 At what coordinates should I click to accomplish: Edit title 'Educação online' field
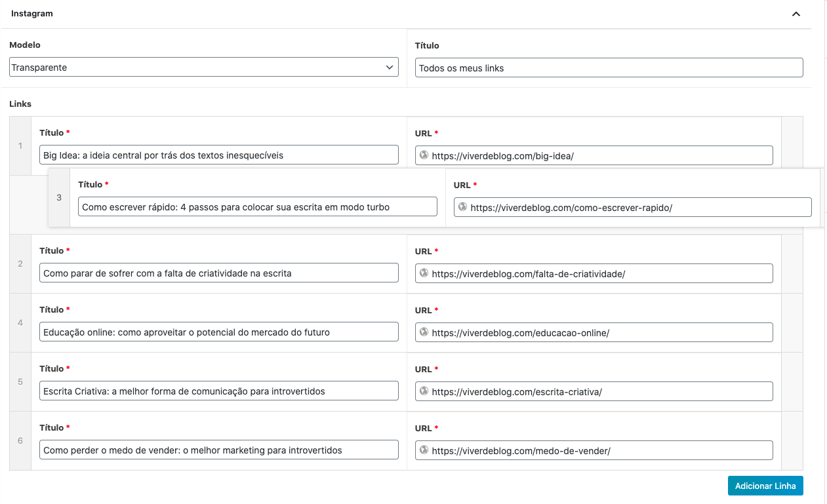pyautogui.click(x=219, y=332)
